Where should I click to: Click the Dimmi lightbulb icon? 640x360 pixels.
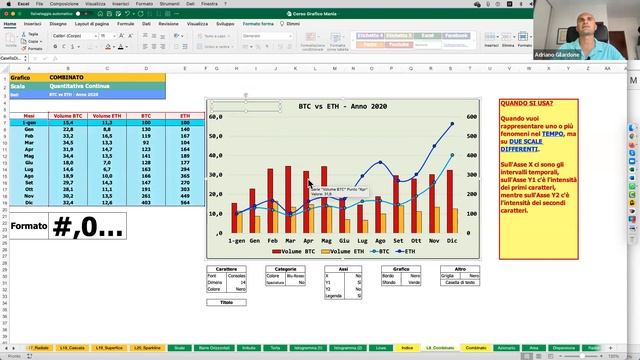click(282, 24)
